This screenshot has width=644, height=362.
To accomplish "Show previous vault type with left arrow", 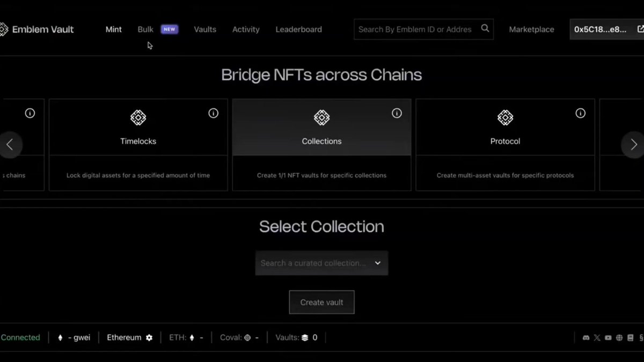I will click(x=10, y=144).
